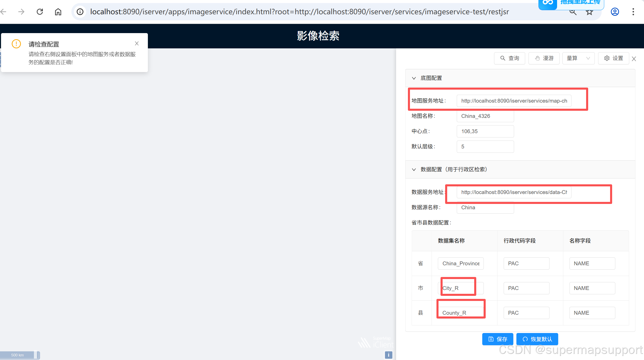Restore defaults via 恢复默认 button
The height and width of the screenshot is (360, 644).
[x=537, y=339]
